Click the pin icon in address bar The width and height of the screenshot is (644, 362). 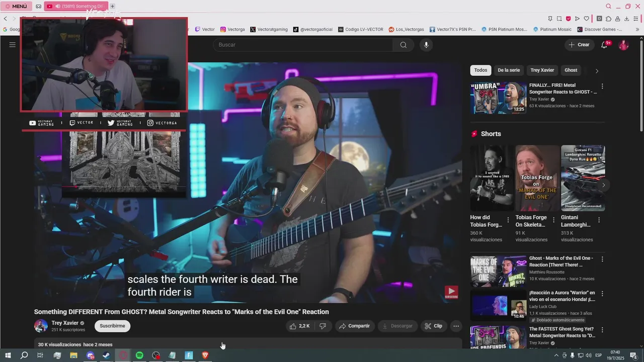(x=550, y=19)
